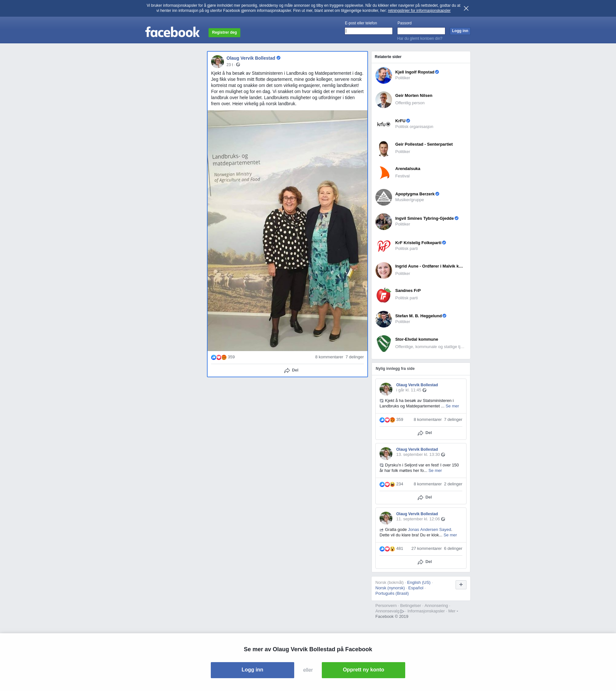Open Ingvil Smines Tybring-Gjedde avatar

383,221
